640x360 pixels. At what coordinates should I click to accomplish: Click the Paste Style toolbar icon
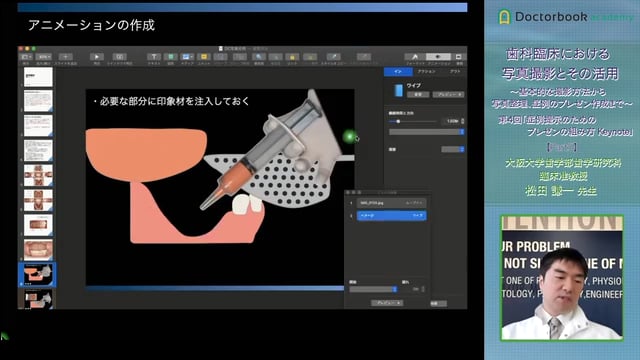[x=363, y=57]
